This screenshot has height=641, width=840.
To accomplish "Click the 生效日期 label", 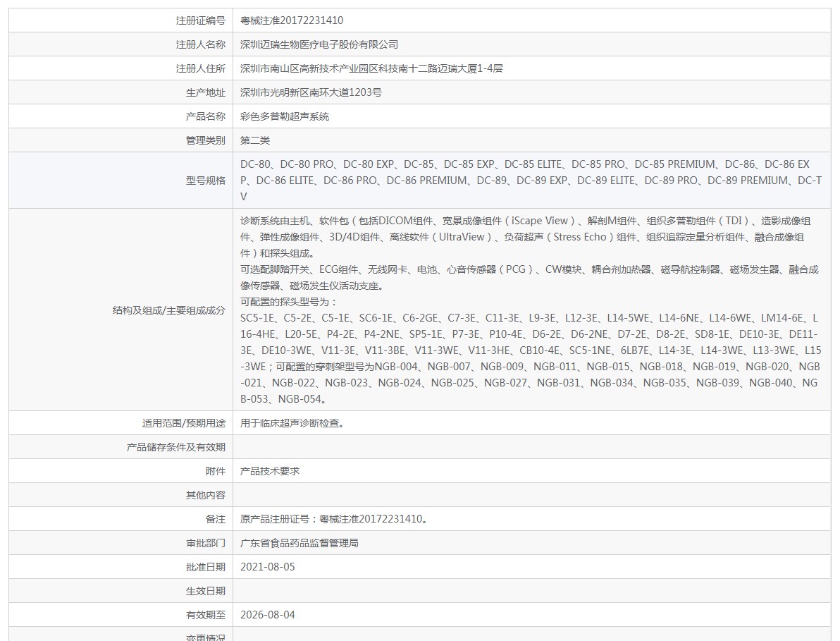I will 205,591.
